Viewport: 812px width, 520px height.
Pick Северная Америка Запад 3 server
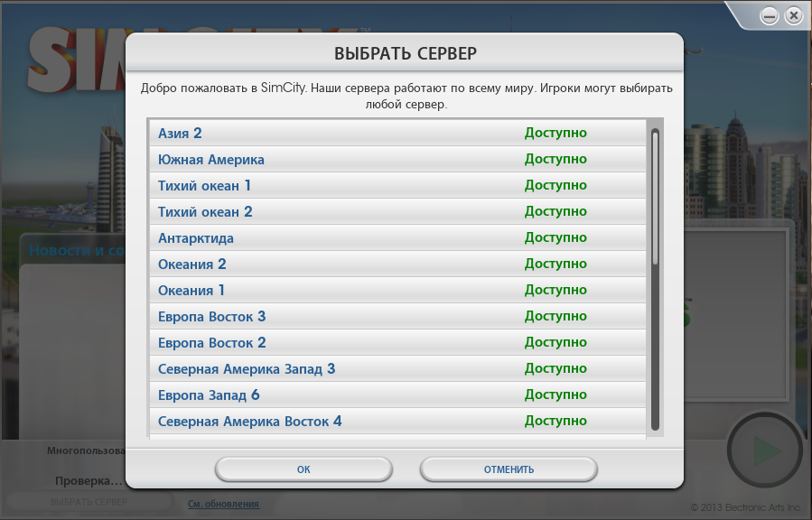coord(397,369)
